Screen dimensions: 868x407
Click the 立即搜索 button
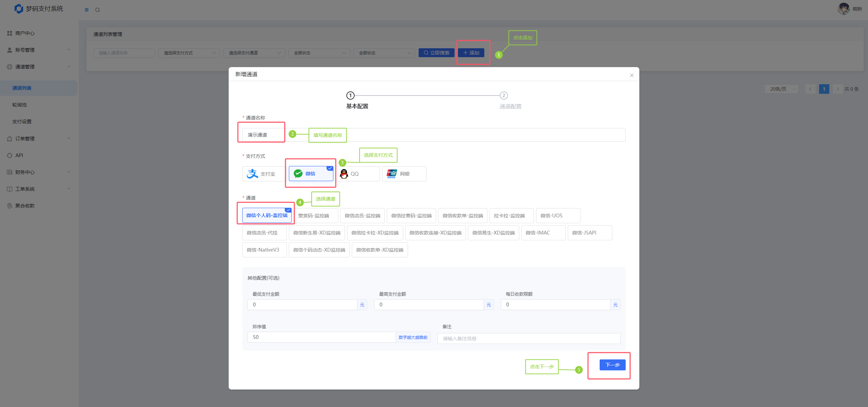[436, 53]
